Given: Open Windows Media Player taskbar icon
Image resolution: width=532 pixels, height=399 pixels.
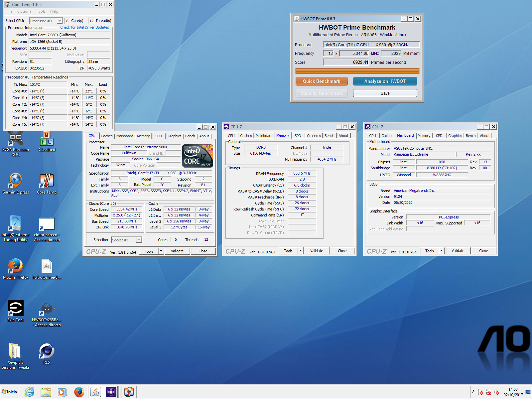Looking at the screenshot, I should coord(62,392).
